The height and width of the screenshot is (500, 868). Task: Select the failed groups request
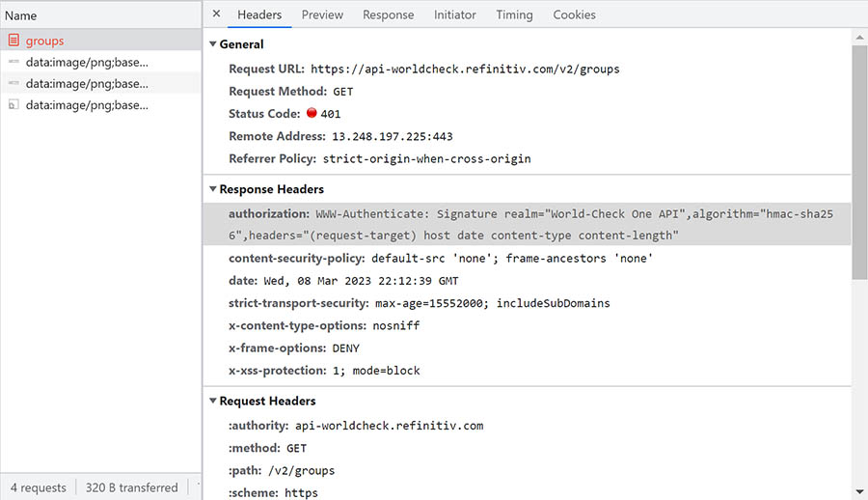click(x=44, y=41)
